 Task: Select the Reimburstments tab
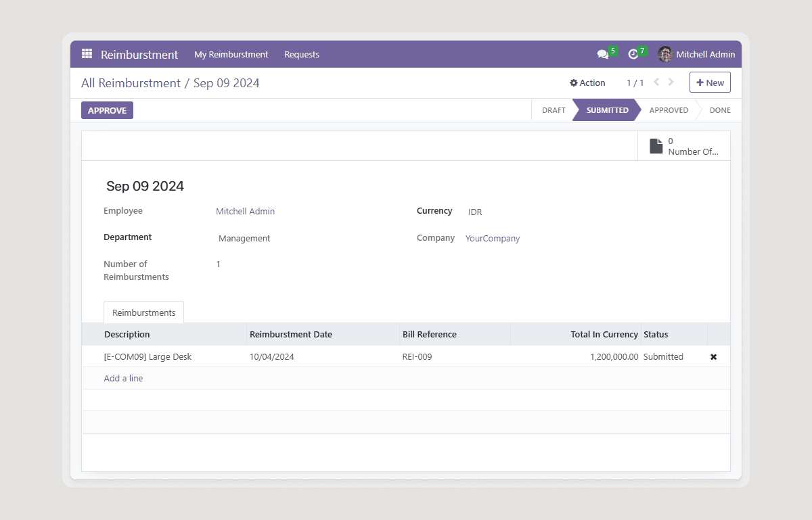click(143, 312)
